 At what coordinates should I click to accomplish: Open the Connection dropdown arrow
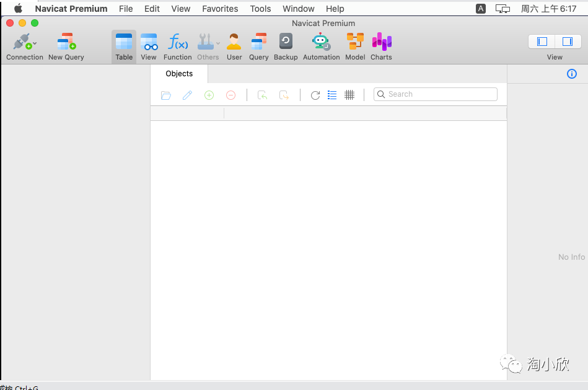pos(35,43)
